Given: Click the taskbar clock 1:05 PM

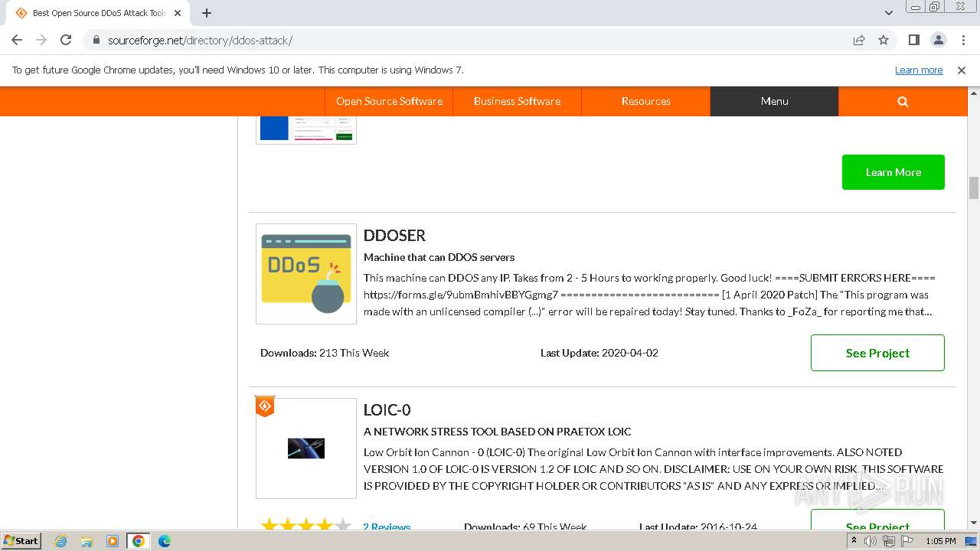Looking at the screenshot, I should 940,541.
